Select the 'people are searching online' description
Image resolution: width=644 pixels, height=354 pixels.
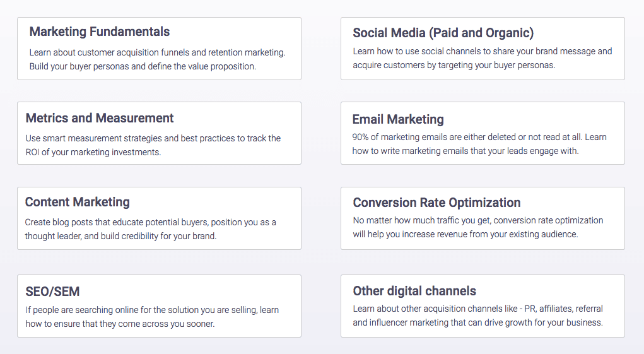point(152,317)
